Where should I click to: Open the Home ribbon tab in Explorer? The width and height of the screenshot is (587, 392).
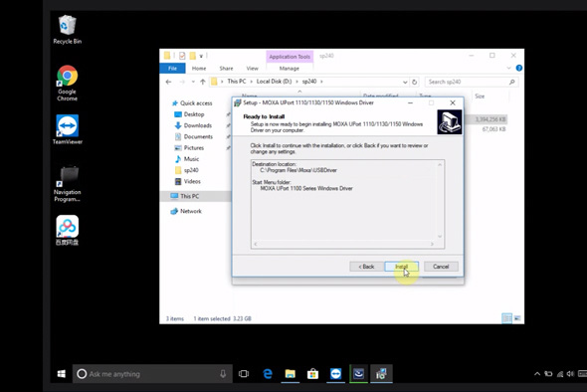tap(199, 68)
